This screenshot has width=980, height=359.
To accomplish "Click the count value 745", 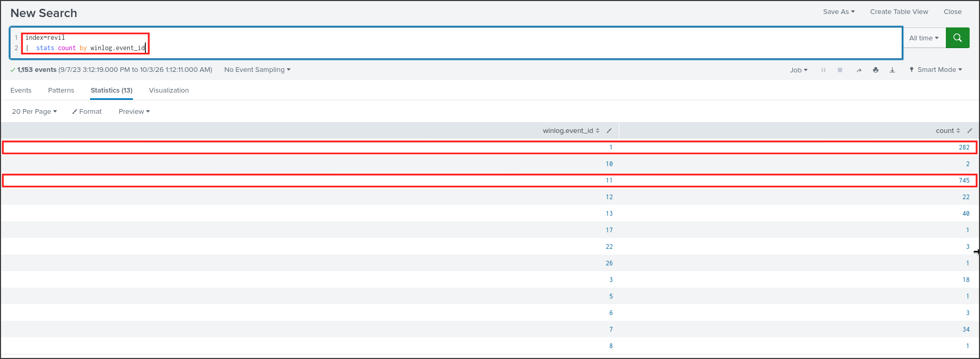I will pyautogui.click(x=964, y=181).
